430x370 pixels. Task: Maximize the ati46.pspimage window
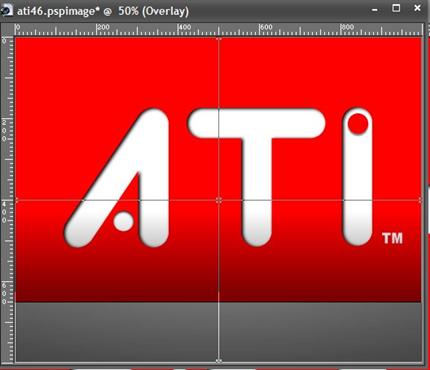click(x=396, y=8)
